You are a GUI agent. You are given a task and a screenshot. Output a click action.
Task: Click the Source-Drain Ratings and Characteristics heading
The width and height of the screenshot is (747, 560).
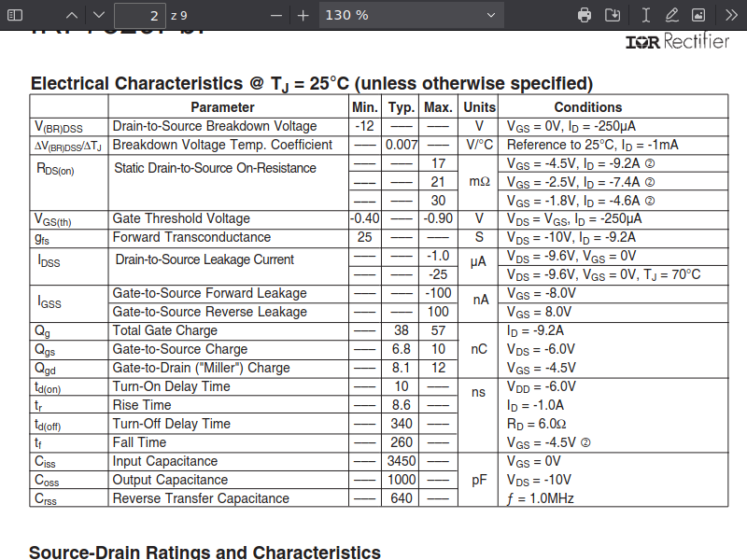pyautogui.click(x=204, y=552)
